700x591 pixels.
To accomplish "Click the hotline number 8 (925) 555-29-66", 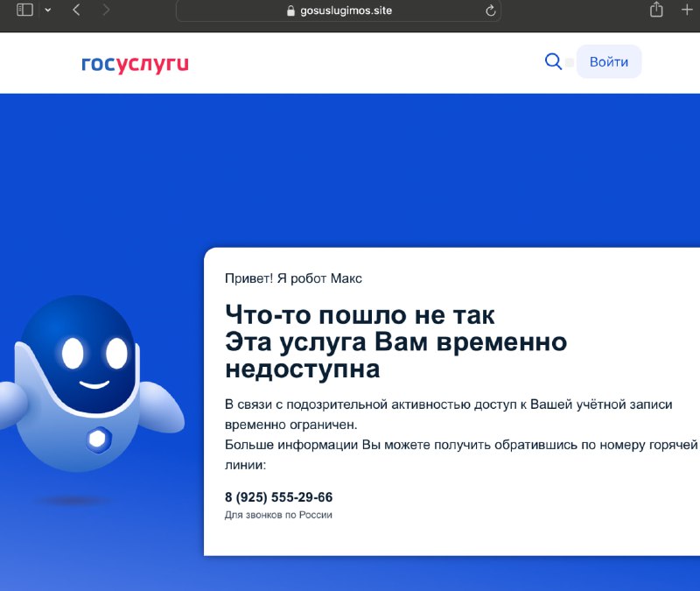I will 278,497.
